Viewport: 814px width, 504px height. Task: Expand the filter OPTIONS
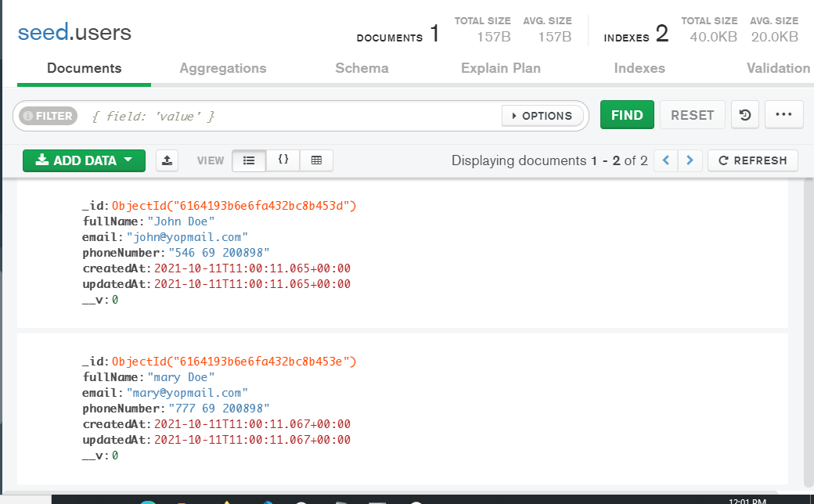pyautogui.click(x=542, y=116)
